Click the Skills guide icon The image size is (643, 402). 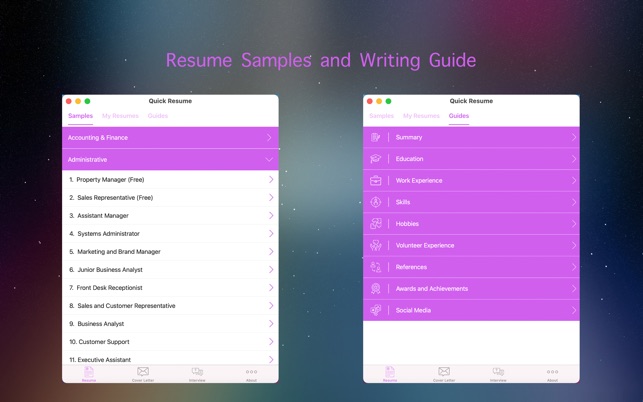376,202
